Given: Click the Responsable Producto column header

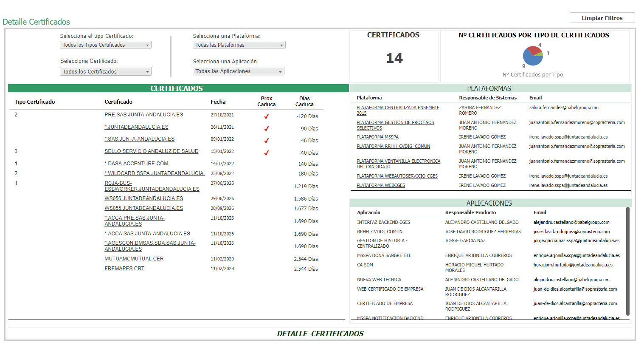Looking at the screenshot, I should (x=470, y=212).
